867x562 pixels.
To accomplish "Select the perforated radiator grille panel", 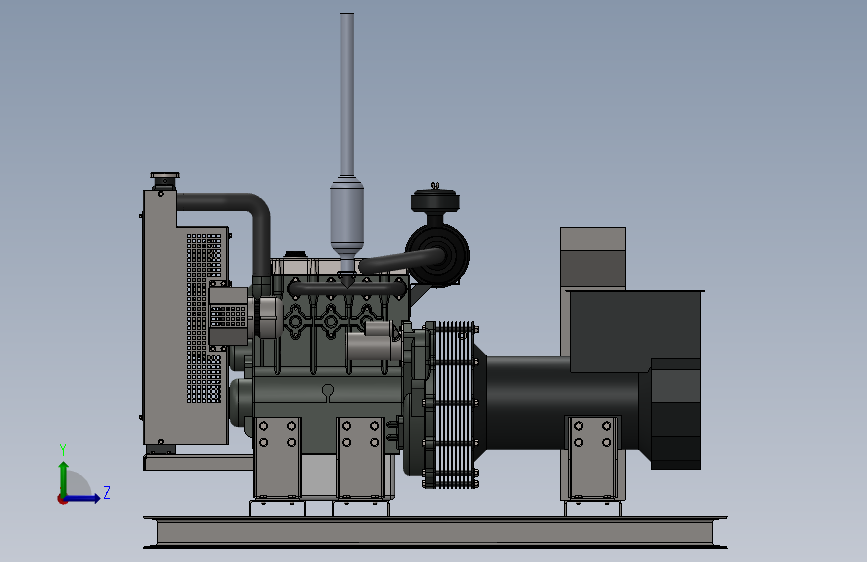I will tap(203, 318).
